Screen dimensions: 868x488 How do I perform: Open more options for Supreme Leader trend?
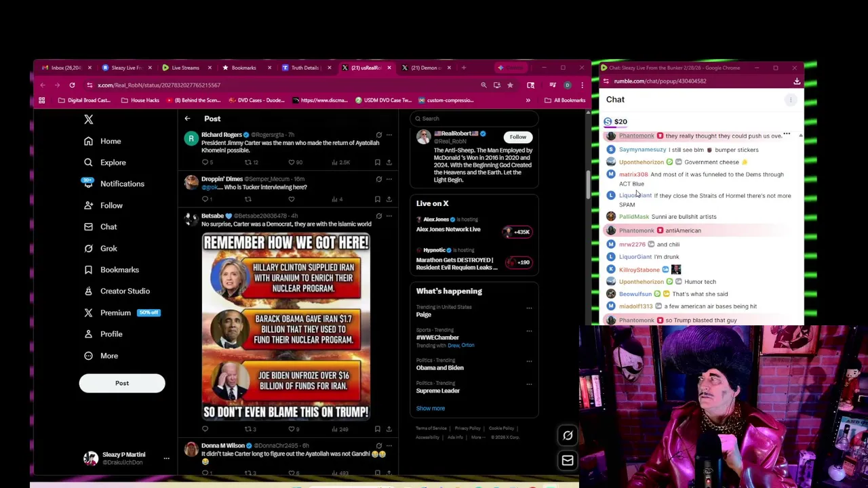coord(529,384)
